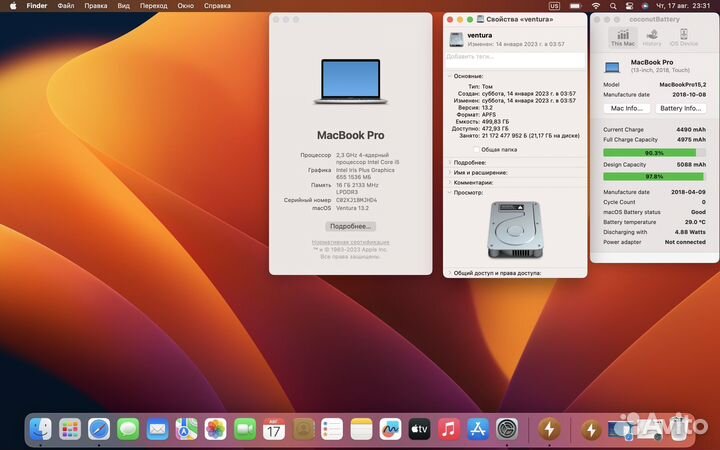Activate Siri from the menu bar
The image size is (720, 450).
[x=645, y=6]
